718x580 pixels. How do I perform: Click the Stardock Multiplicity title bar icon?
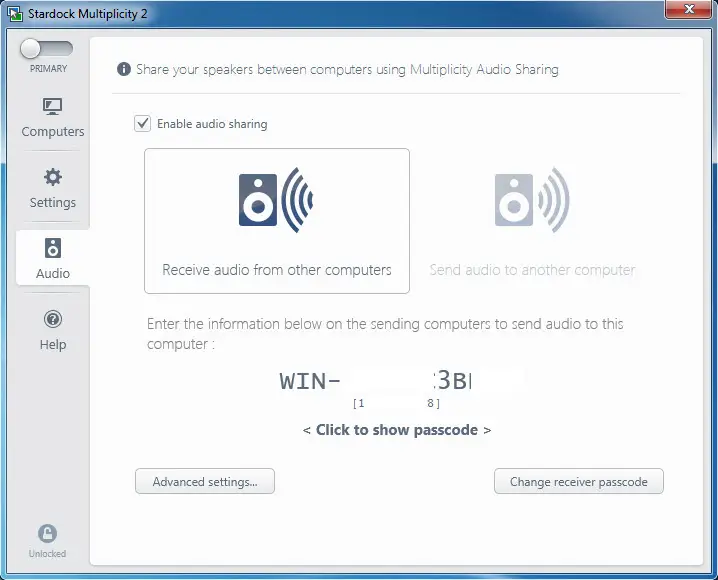tap(15, 14)
